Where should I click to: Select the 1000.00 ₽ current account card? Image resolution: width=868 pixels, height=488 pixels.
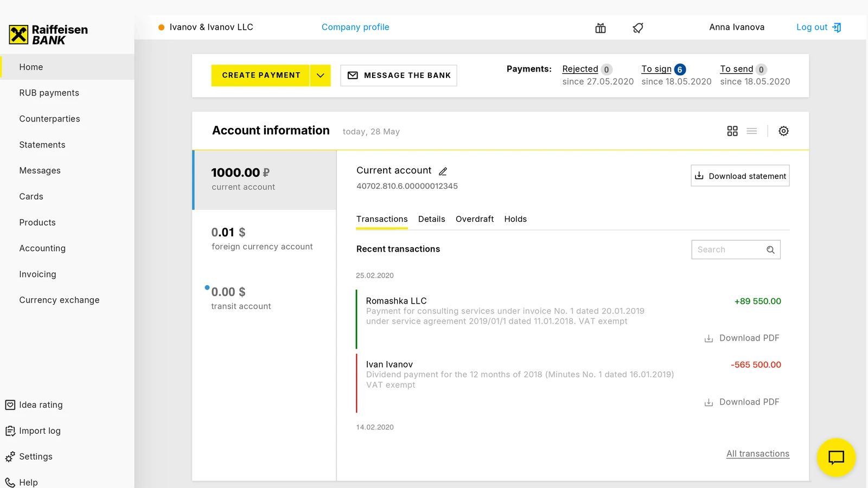pyautogui.click(x=265, y=180)
